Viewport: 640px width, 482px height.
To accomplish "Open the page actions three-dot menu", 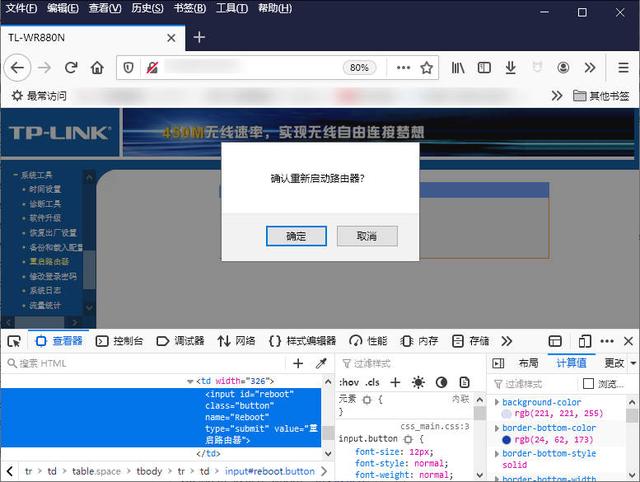I will coord(403,68).
